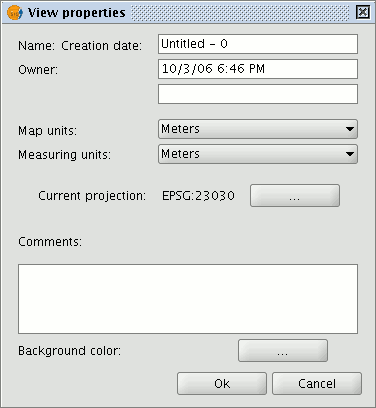Open Background color picker button
Screen dimensions: 376x408
(x=283, y=350)
